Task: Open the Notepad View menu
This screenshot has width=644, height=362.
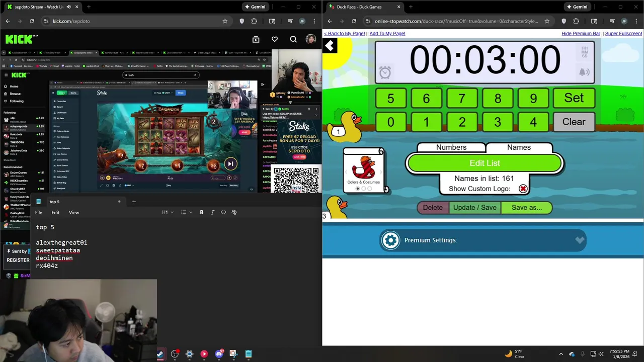Action: [74, 213]
